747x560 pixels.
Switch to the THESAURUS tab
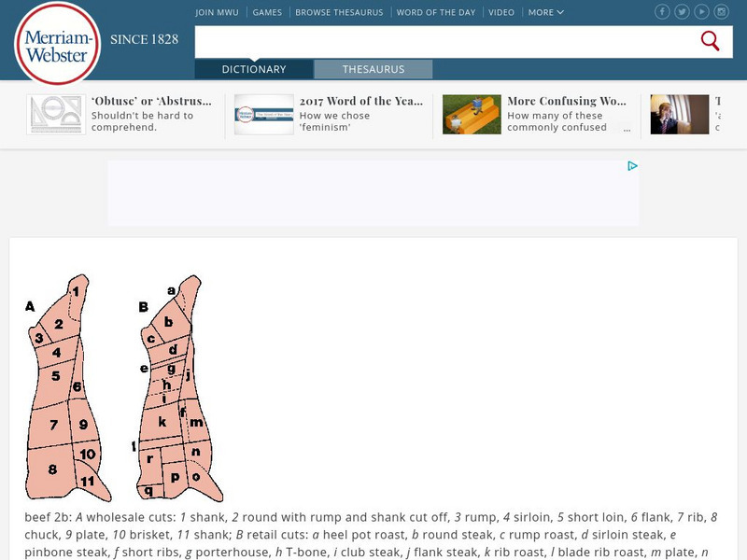(373, 69)
